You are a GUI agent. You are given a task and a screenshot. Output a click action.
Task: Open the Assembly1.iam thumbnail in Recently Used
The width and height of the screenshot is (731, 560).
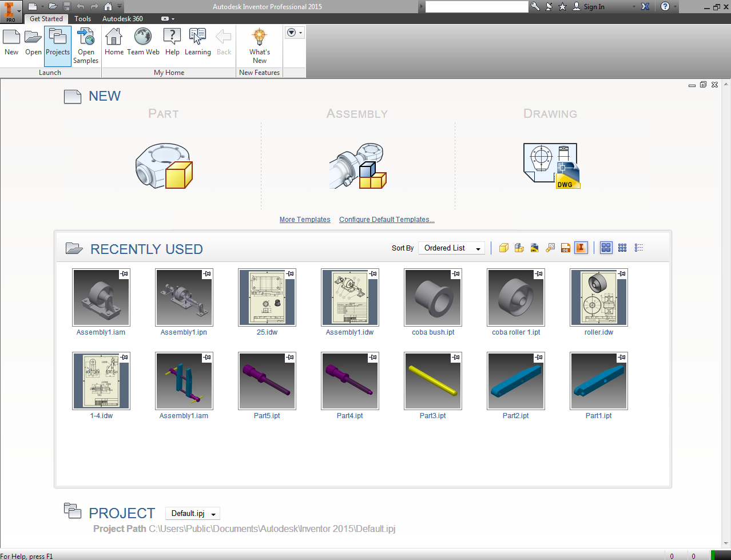pyautogui.click(x=101, y=297)
